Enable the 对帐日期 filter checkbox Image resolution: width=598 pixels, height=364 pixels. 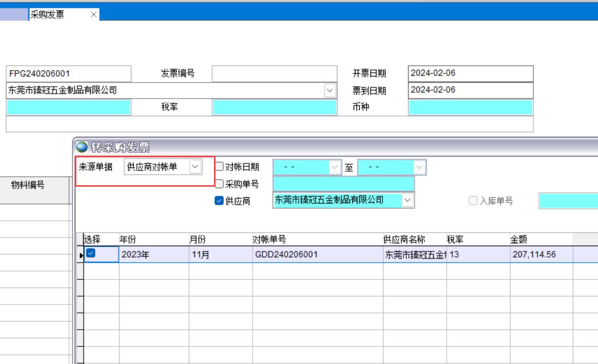pos(219,167)
